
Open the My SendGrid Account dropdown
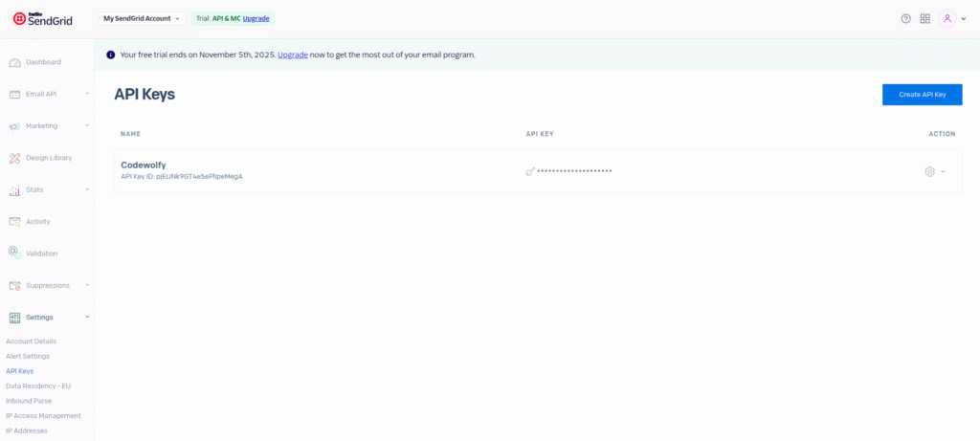(143, 19)
